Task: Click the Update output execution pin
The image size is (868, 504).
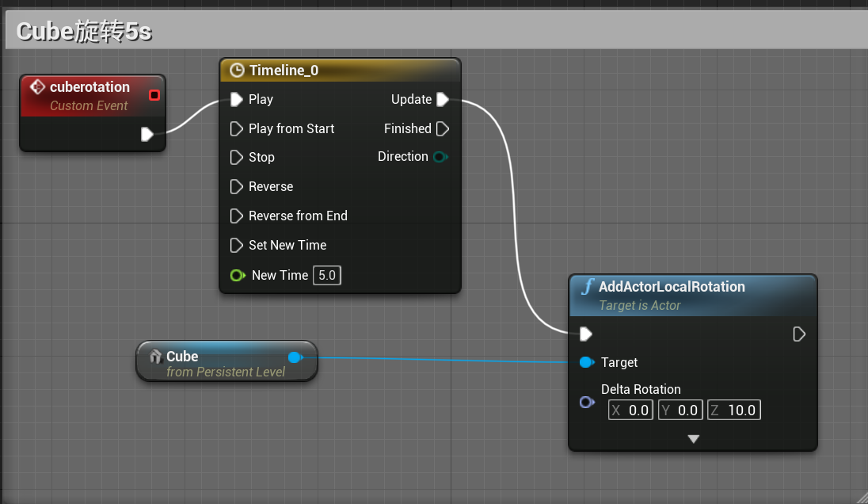Action: 442,100
